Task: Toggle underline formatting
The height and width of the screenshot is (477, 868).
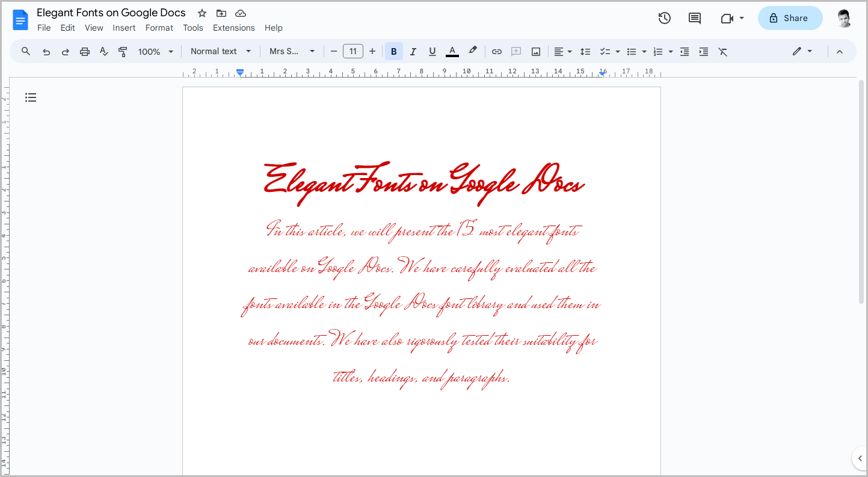Action: [x=432, y=51]
